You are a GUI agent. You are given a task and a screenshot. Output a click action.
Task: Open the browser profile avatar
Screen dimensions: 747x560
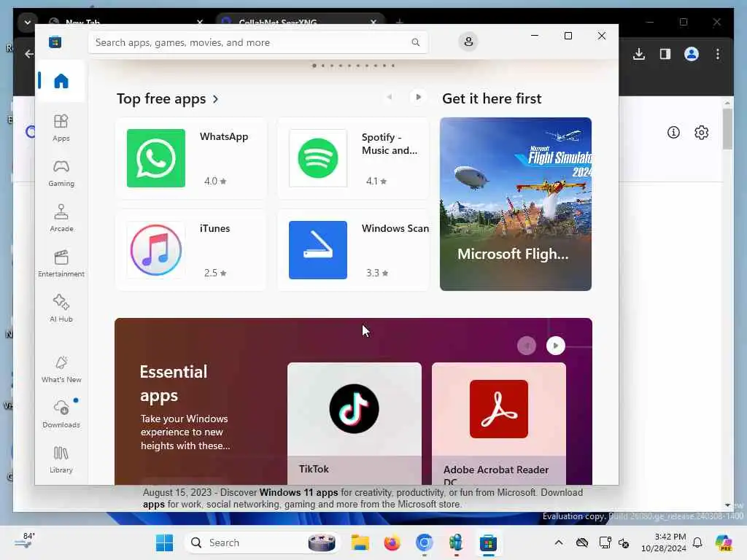pyautogui.click(x=692, y=54)
